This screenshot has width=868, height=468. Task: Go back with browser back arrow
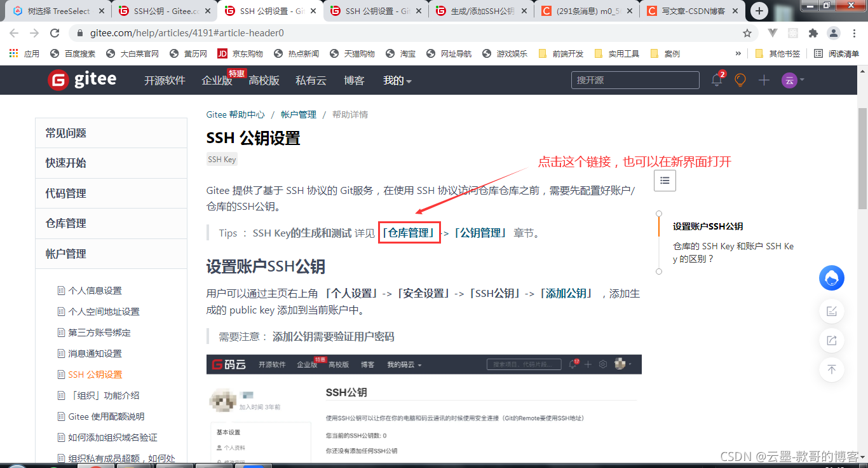pos(14,33)
